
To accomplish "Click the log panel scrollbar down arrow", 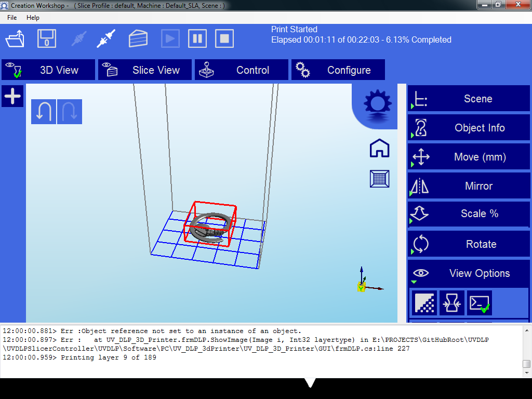I will click(526, 373).
